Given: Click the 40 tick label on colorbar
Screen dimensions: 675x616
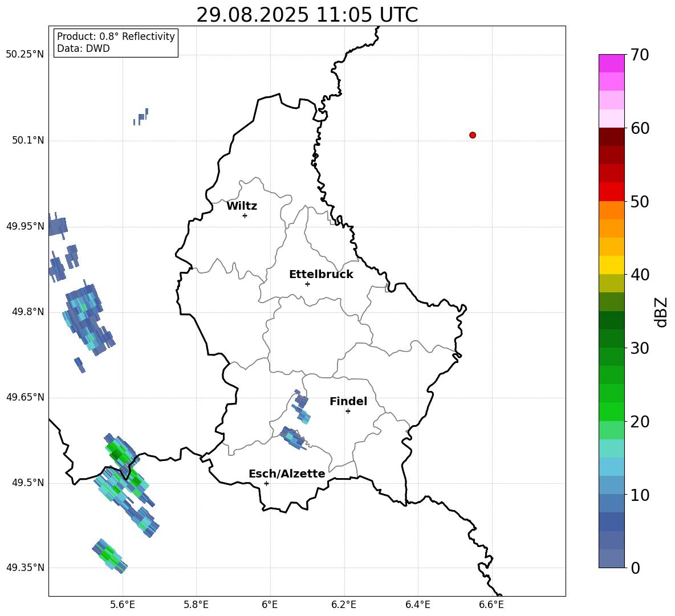Looking at the screenshot, I should 640,275.
